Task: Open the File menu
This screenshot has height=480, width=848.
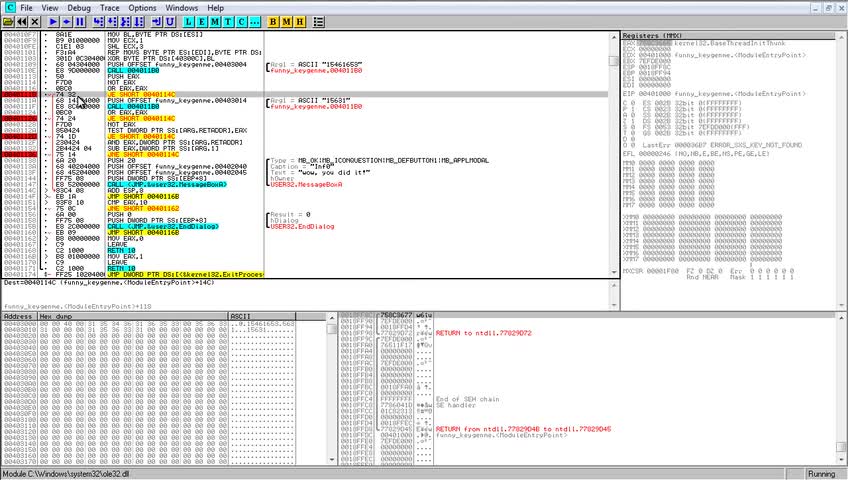Action: pos(26,8)
